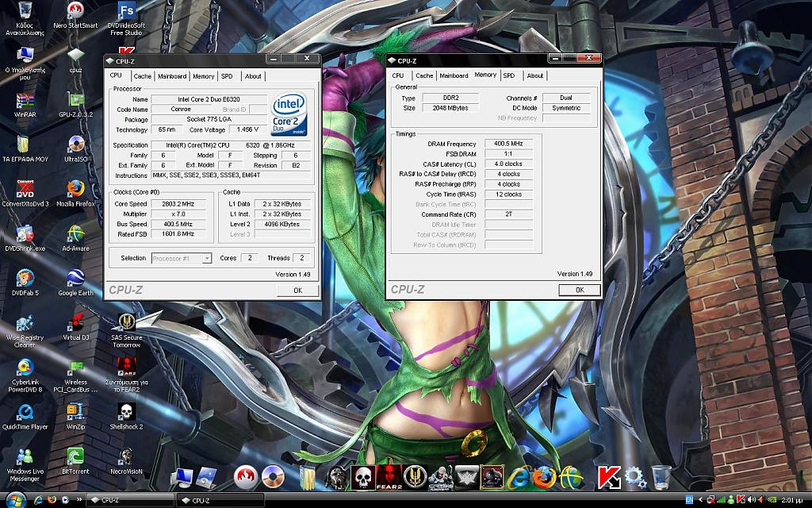
Task: Launch BitTorrent from the desktop
Action: click(75, 461)
